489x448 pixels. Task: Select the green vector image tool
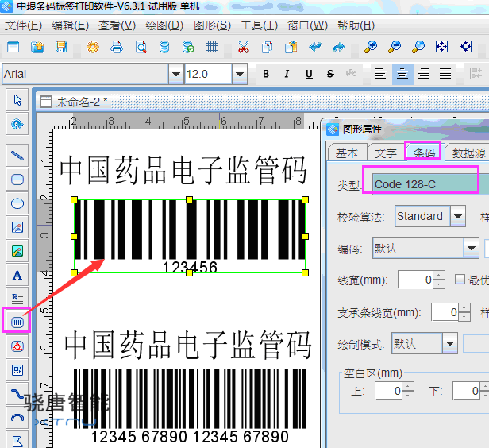pos(17,251)
